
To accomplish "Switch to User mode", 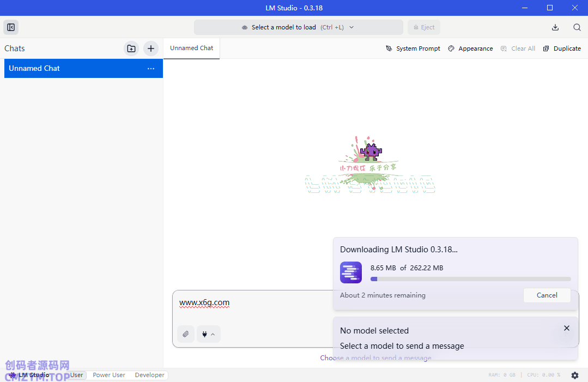I will point(77,375).
